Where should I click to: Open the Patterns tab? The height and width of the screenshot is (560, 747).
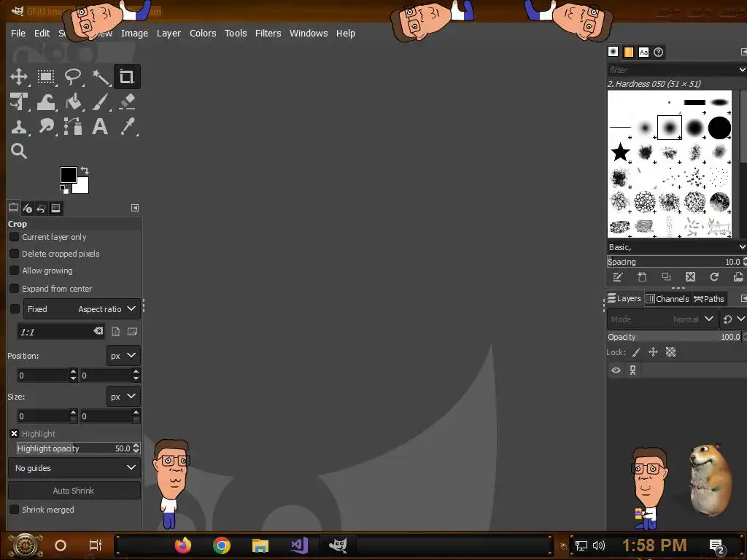tap(628, 52)
